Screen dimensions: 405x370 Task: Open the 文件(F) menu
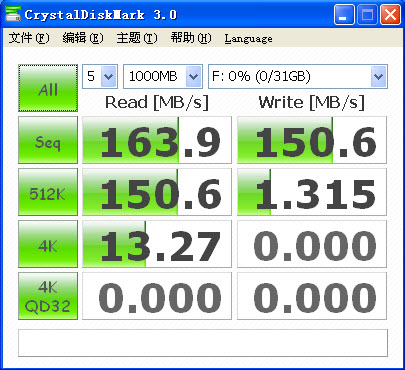29,38
